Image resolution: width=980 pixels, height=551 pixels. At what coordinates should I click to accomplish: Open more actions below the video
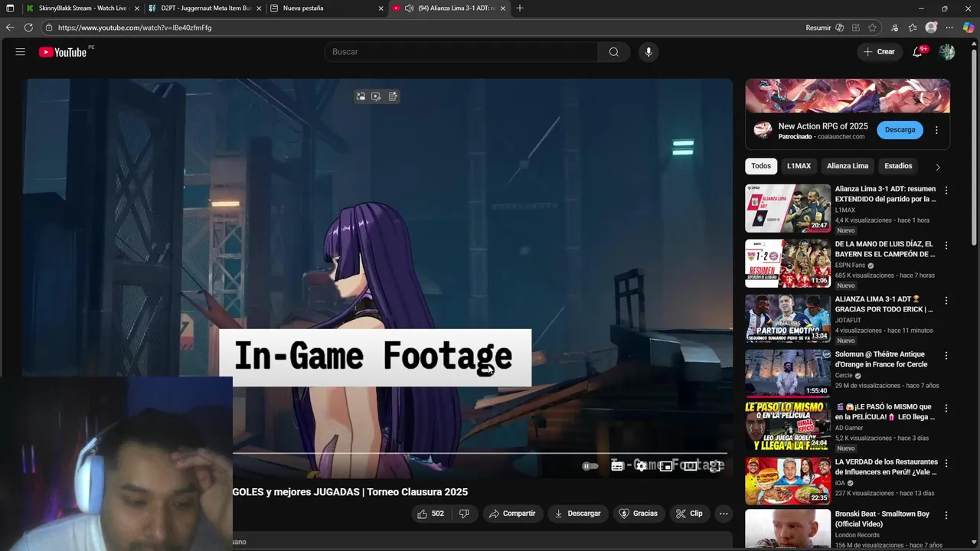pos(724,514)
